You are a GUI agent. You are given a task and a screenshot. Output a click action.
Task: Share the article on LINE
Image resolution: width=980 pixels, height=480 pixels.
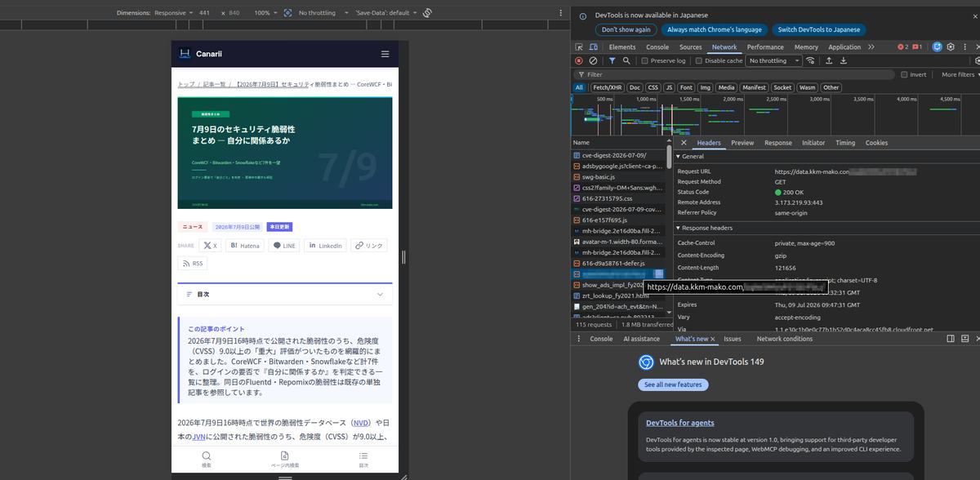click(284, 245)
